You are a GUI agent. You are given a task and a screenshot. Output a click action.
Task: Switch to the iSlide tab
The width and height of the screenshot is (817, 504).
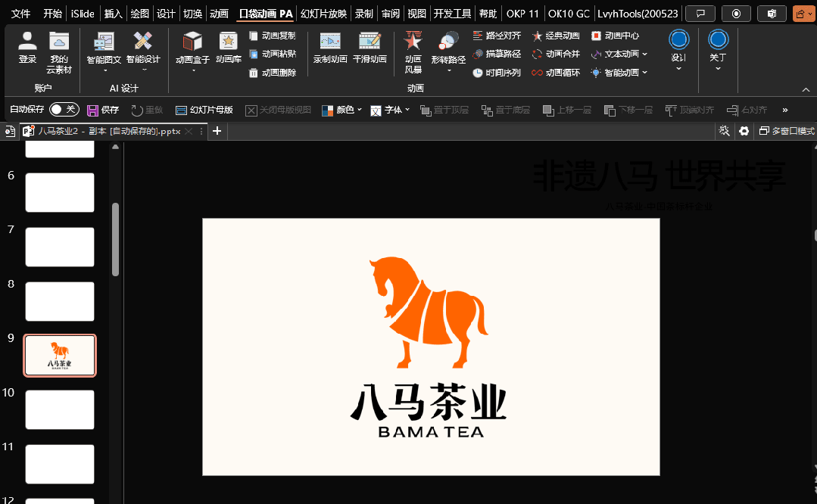(83, 14)
